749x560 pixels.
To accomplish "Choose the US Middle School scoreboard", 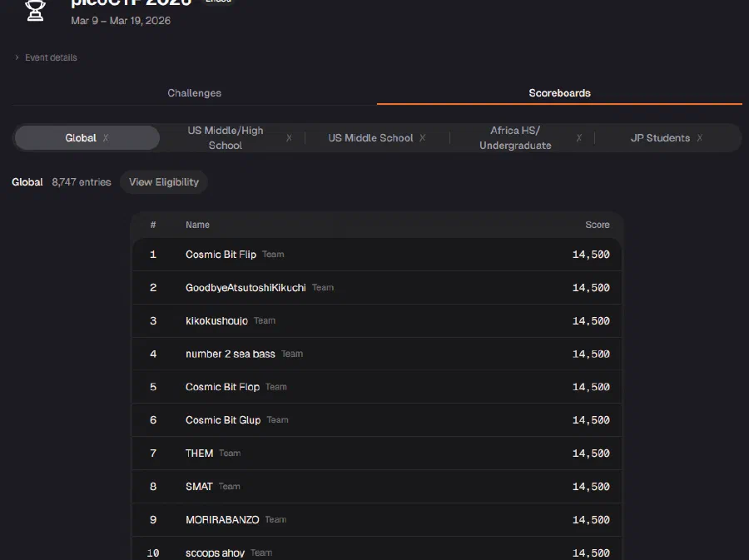I will coord(370,138).
